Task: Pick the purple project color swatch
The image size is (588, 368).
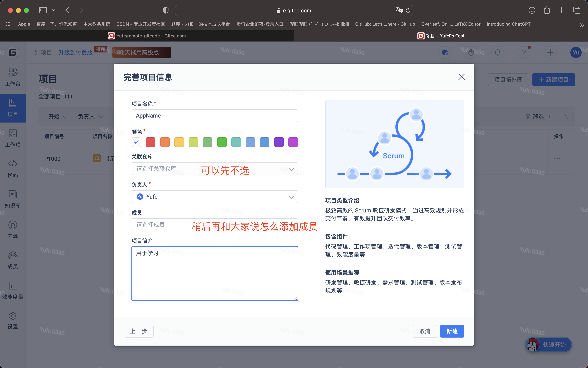Action: click(x=279, y=142)
